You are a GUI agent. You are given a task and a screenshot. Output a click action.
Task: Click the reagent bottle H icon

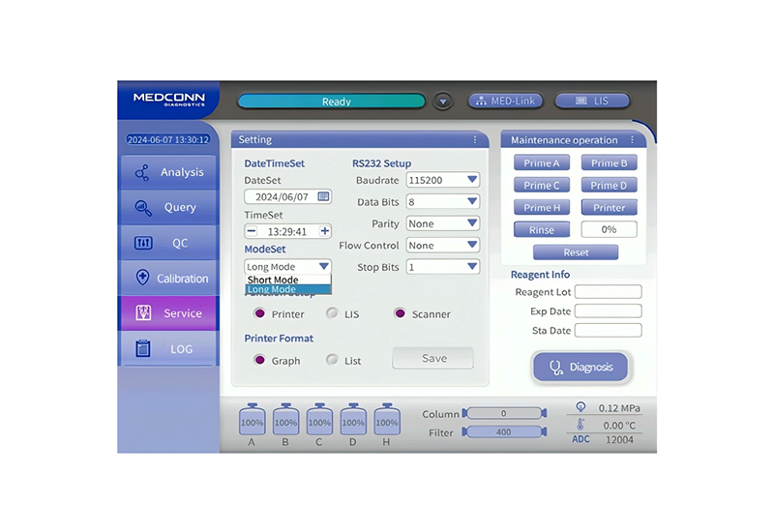tap(387, 422)
